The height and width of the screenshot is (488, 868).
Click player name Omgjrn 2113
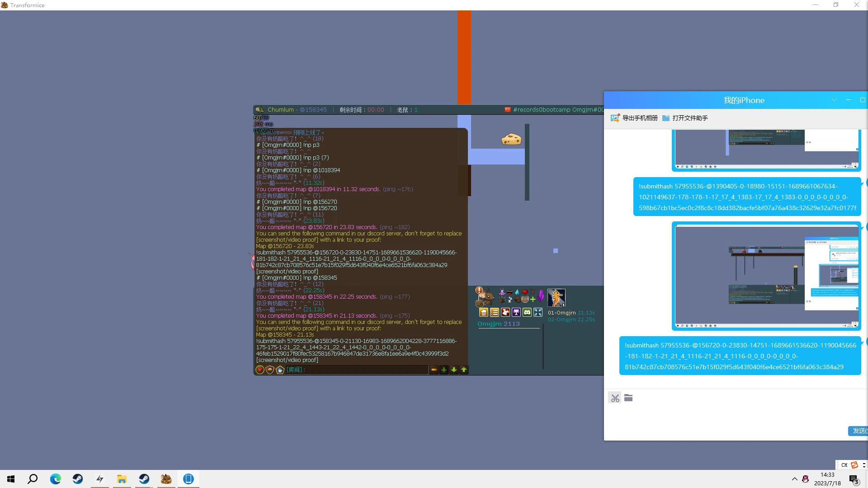coord(499,324)
